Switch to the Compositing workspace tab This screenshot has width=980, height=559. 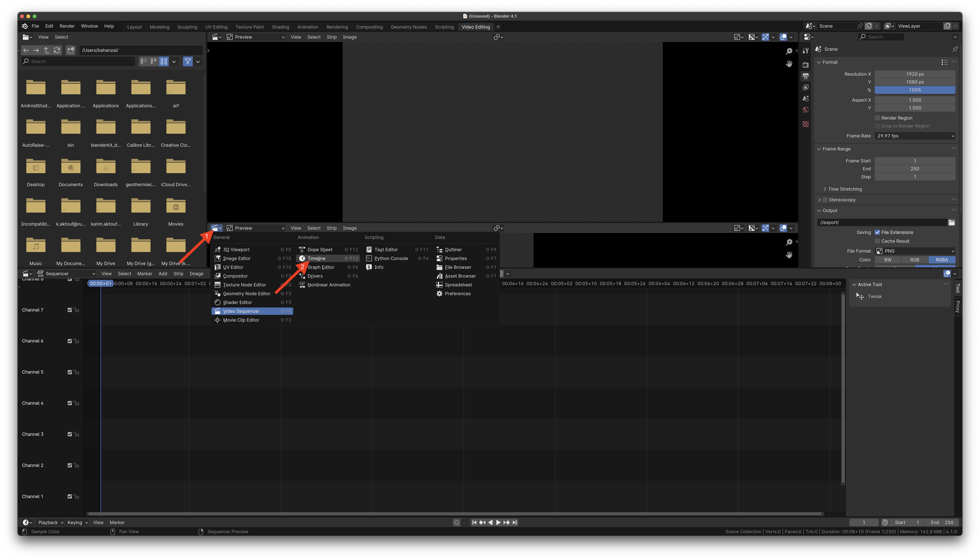[369, 27]
